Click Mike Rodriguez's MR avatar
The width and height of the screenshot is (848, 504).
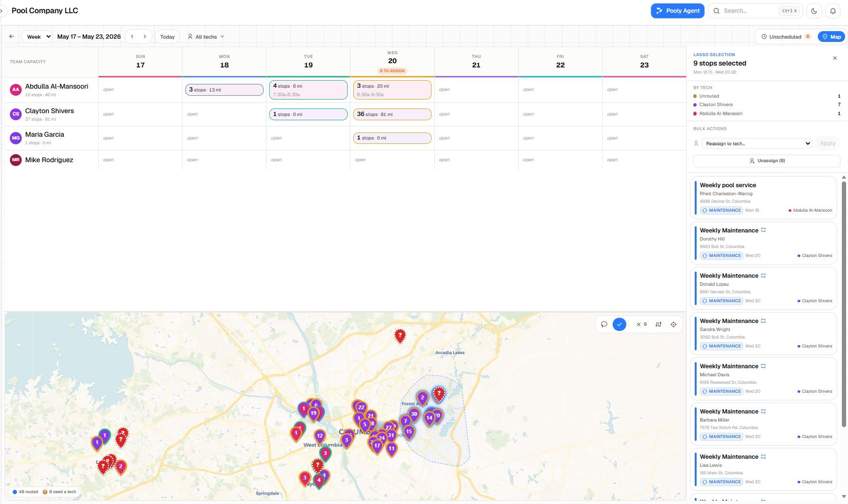pos(16,160)
